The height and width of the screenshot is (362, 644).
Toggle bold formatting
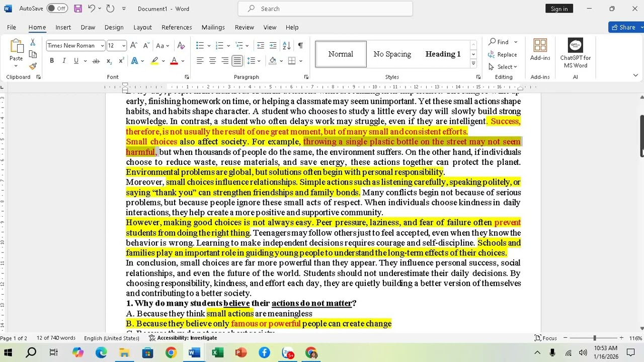52,61
